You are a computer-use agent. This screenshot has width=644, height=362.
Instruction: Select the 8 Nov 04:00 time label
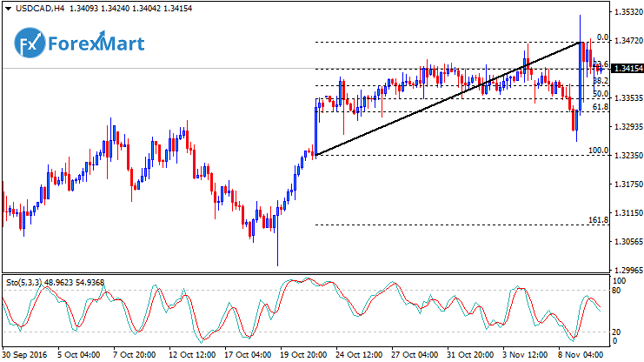pyautogui.click(x=580, y=355)
